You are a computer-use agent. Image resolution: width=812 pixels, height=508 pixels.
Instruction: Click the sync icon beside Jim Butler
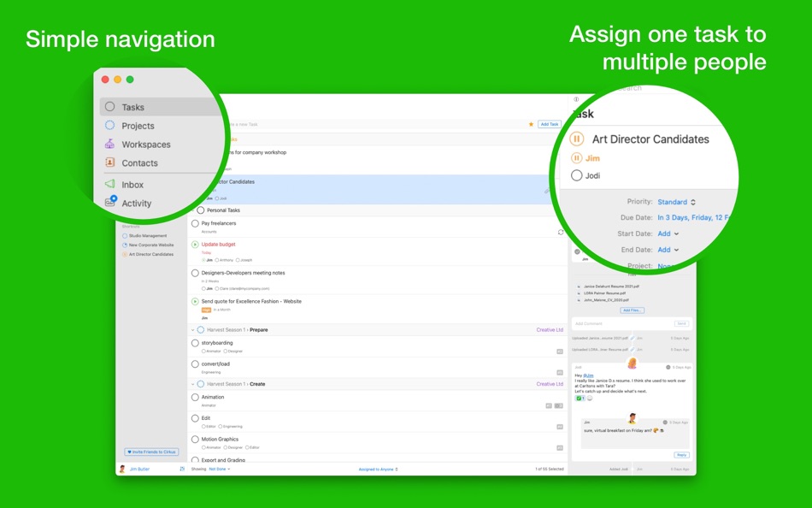[x=182, y=470]
